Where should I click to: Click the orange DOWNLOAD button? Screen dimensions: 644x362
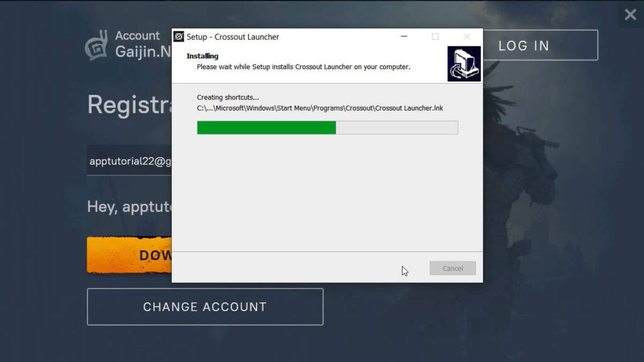130,255
